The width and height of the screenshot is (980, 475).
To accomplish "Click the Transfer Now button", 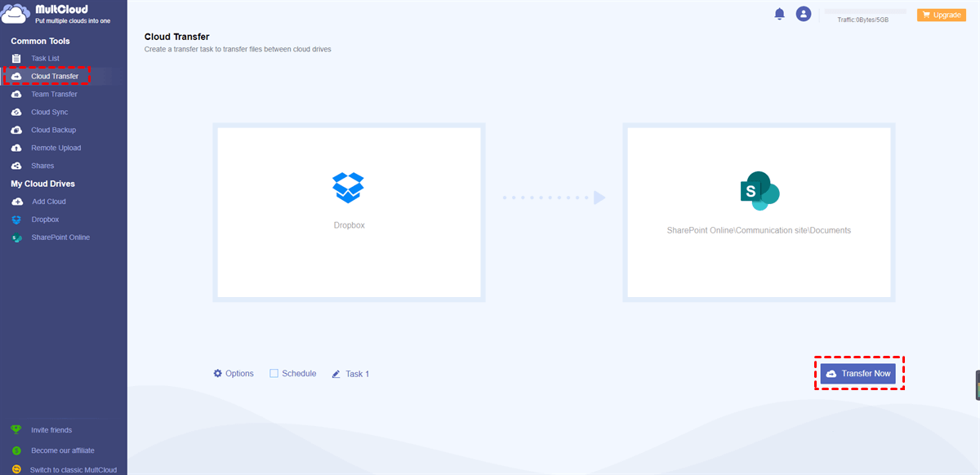I will coord(858,374).
